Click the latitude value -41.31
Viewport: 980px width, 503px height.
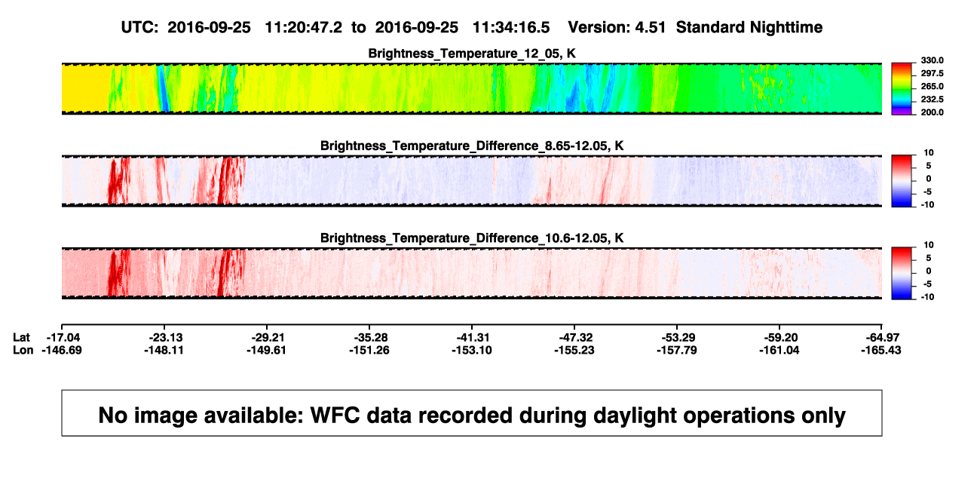coord(473,337)
